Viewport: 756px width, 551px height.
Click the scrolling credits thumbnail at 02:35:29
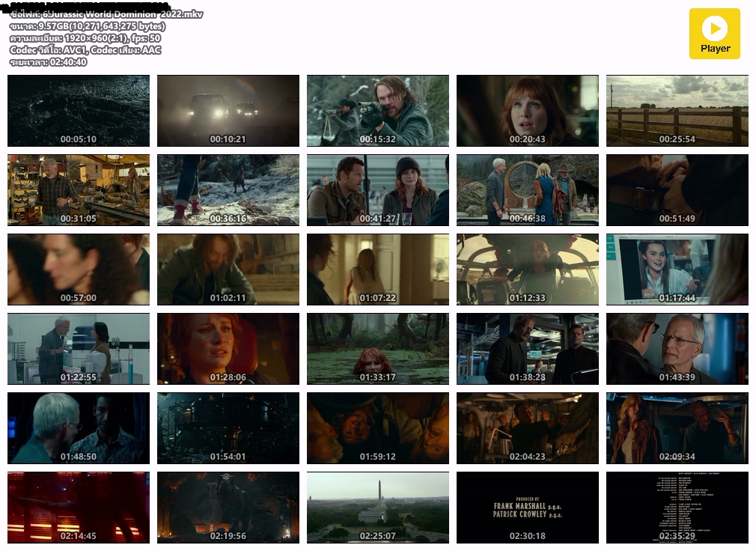click(x=677, y=508)
